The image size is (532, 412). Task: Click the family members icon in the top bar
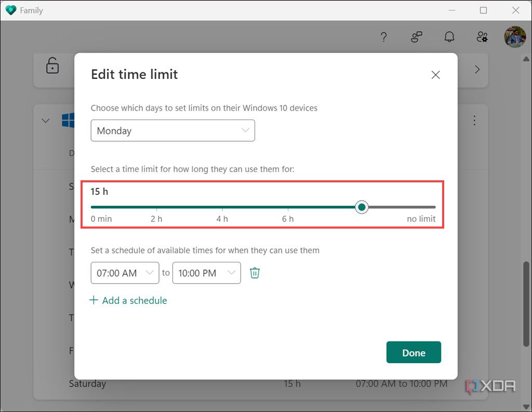[x=416, y=37]
